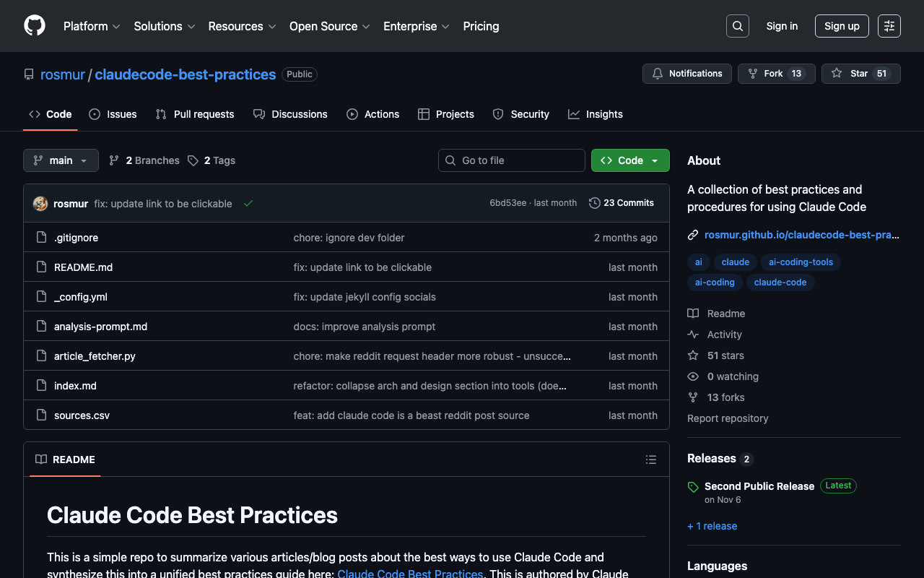The width and height of the screenshot is (924, 578).
Task: Open the search magnifier icon
Action: click(x=737, y=26)
